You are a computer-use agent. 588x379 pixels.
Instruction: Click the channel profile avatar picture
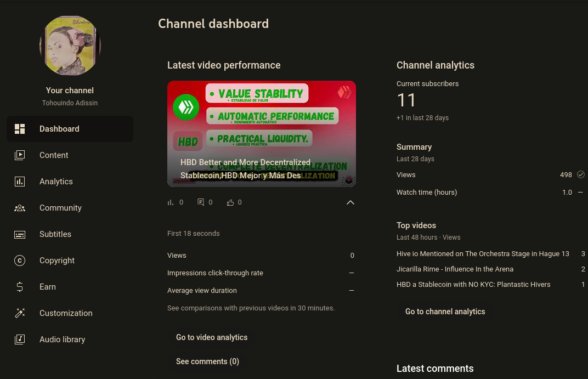70,46
